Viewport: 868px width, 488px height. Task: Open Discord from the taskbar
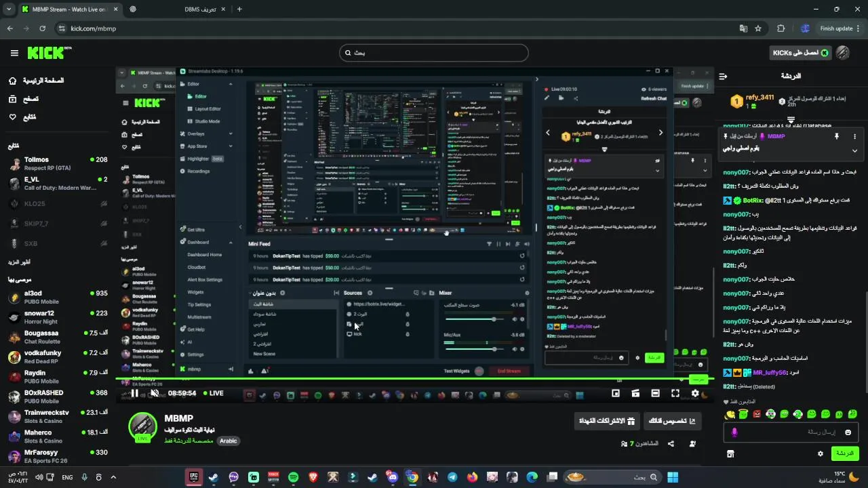click(x=393, y=477)
